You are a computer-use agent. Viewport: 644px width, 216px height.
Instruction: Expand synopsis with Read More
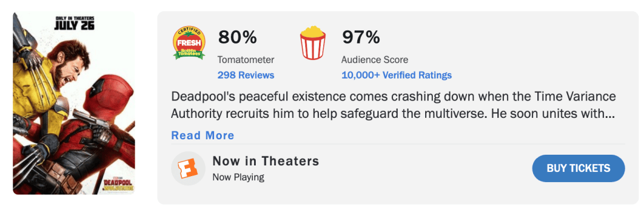(203, 136)
